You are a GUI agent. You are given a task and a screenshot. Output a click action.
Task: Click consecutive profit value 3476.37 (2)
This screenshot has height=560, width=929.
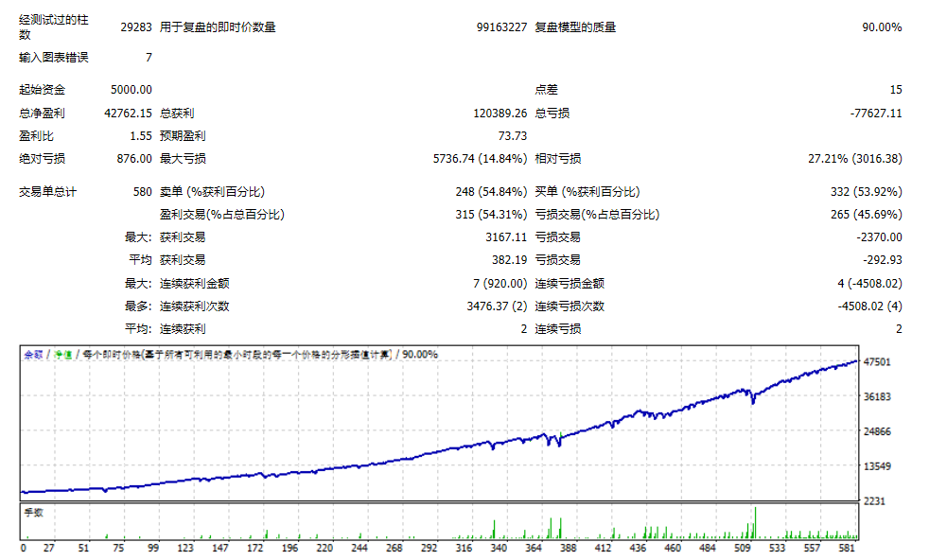pyautogui.click(x=497, y=306)
